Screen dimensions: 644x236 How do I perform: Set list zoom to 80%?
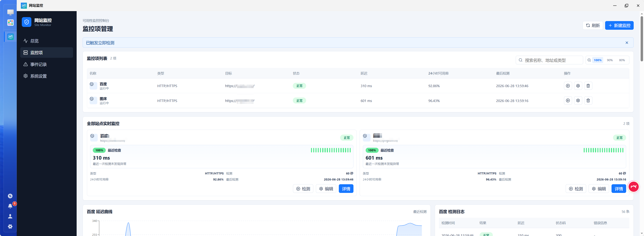(x=622, y=60)
